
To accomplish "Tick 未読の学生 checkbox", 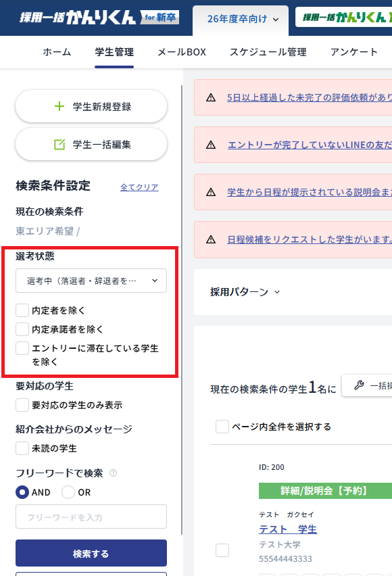I will (22, 448).
